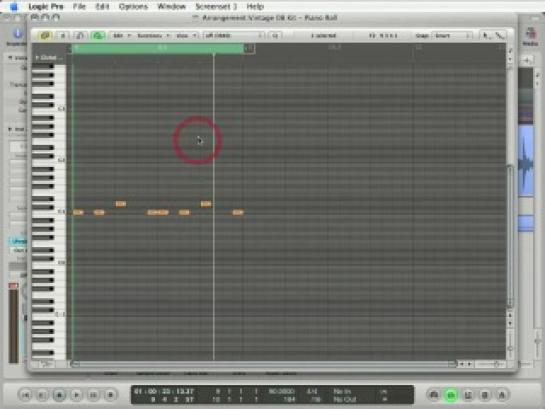Open the Edit dropdown in Piano Roll
Viewport: 545px width, 409px height.
[121, 35]
